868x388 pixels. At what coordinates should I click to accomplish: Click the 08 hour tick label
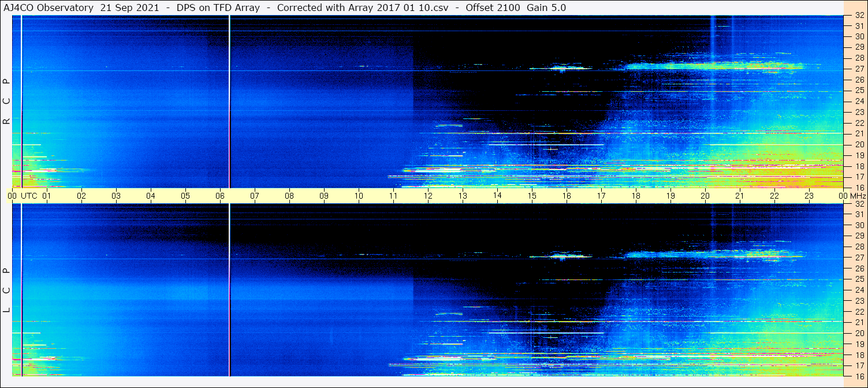point(289,195)
